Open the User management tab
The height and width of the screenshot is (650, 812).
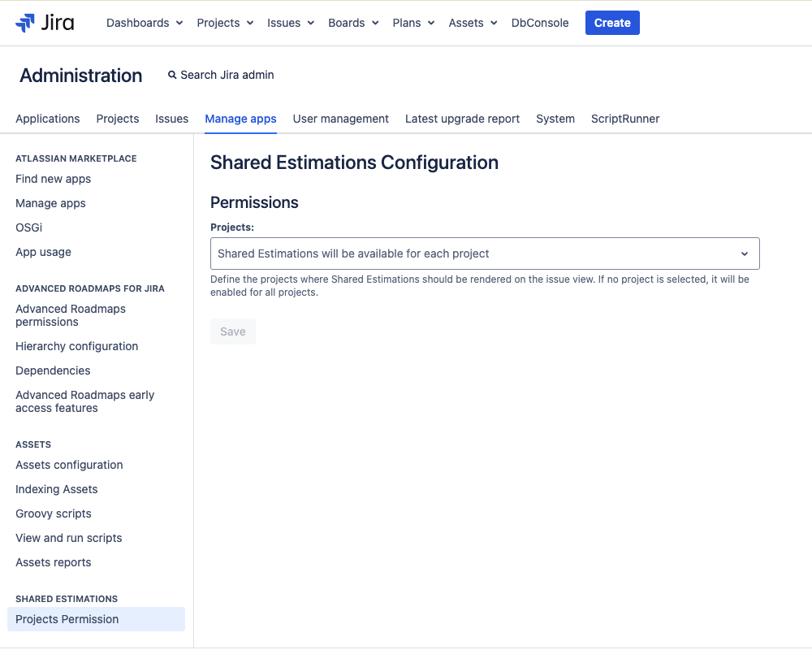[340, 119]
